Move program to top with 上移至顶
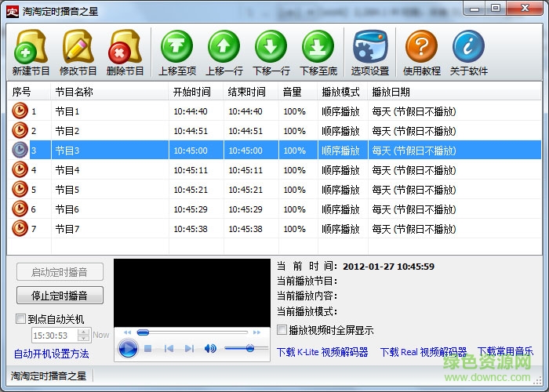549x392 pixels. [x=176, y=53]
